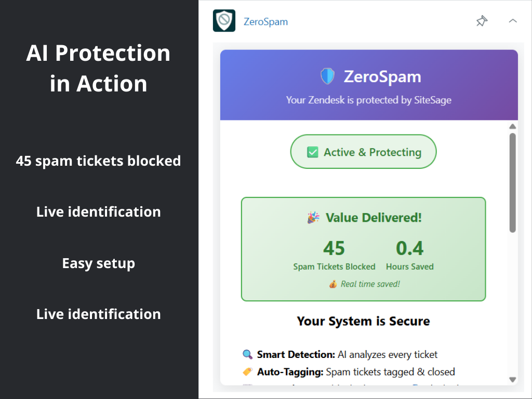Click the ZeroSpam app logo icon

[224, 21]
